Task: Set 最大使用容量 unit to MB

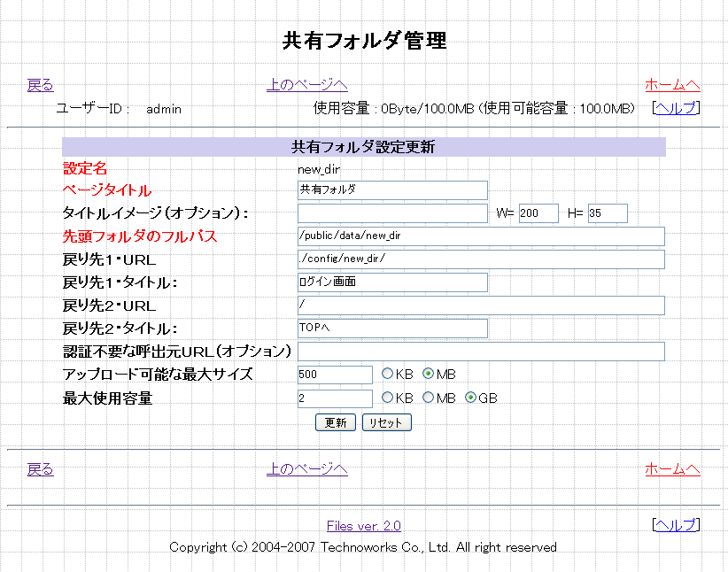Action: tap(428, 398)
